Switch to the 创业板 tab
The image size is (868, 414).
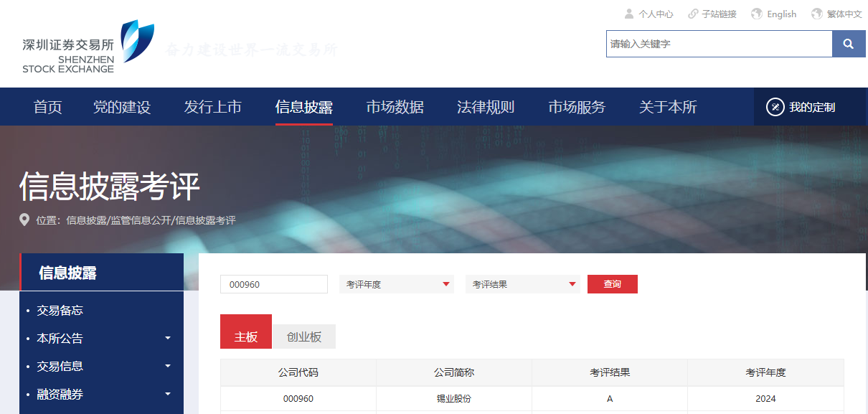304,337
